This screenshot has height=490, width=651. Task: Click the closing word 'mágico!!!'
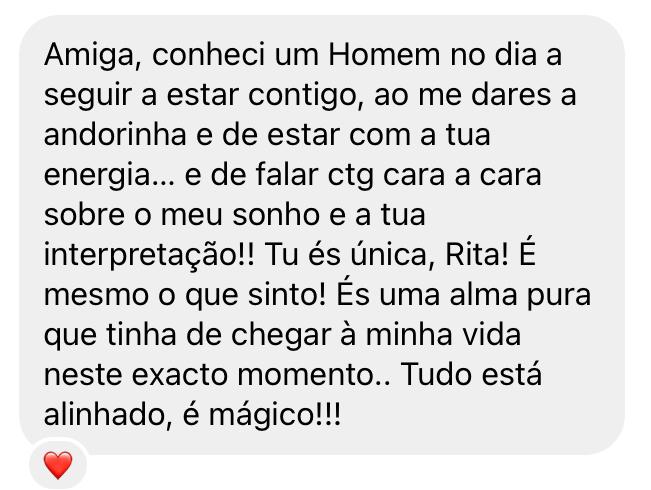275,416
